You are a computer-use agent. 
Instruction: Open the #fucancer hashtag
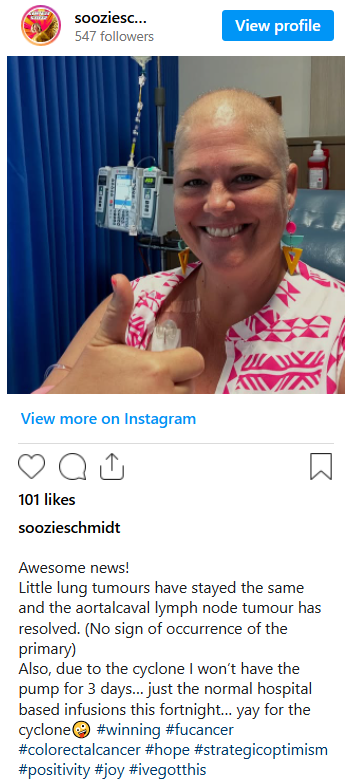(x=199, y=730)
